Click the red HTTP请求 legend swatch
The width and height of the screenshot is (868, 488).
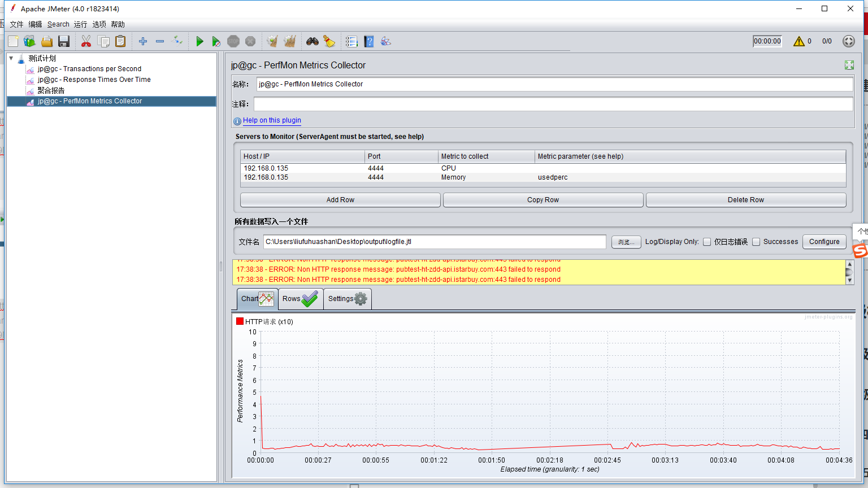[240, 321]
